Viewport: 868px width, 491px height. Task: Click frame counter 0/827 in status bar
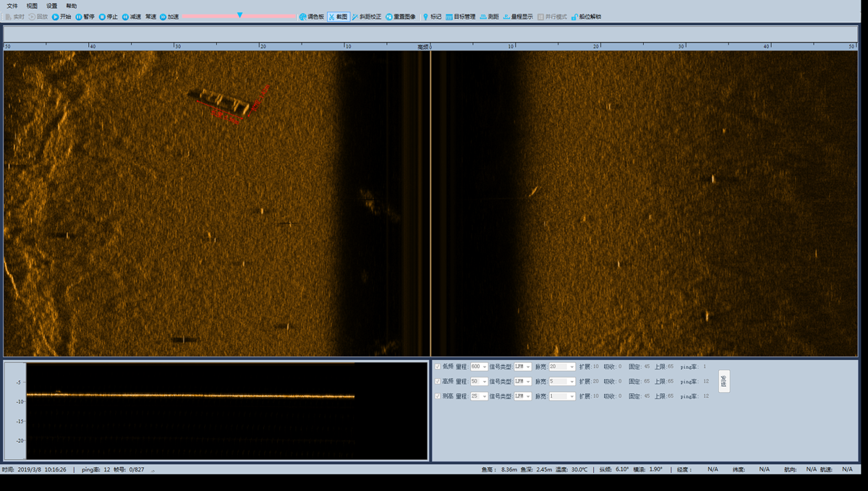(135, 469)
